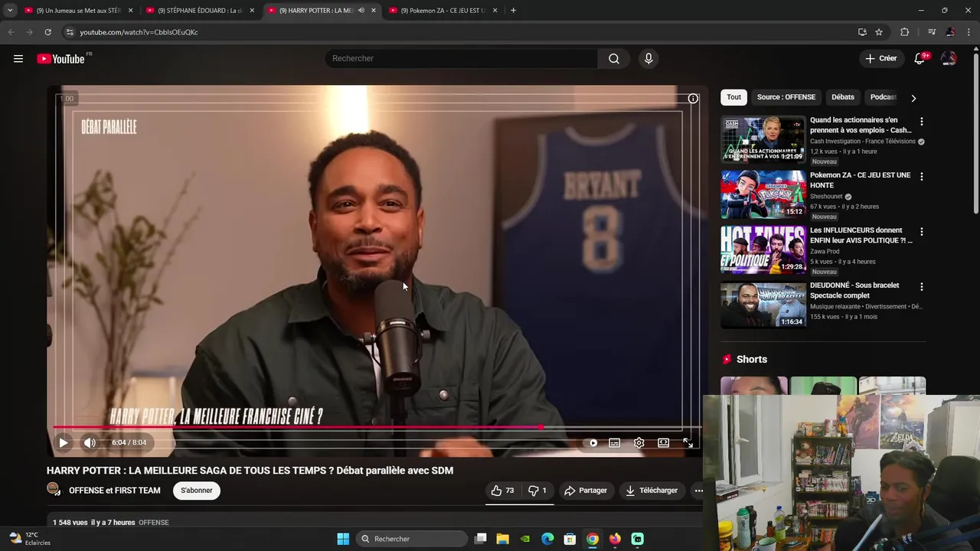Open options for Les INFLUENCEURS video

tap(921, 232)
